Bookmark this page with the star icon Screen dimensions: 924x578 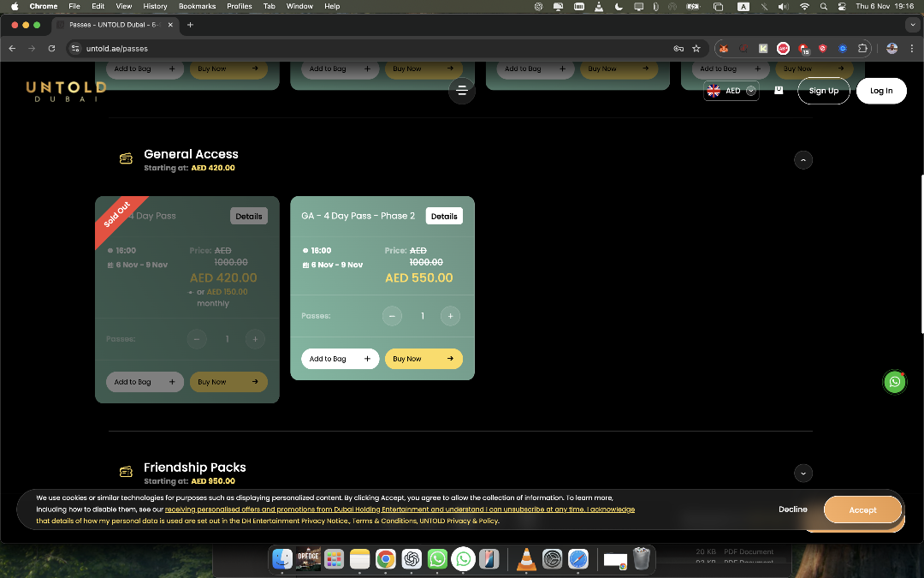[696, 49]
